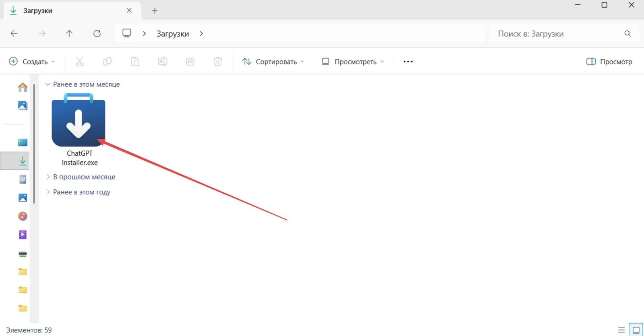Open Videos from the sidebar
The image size is (644, 336).
23,235
